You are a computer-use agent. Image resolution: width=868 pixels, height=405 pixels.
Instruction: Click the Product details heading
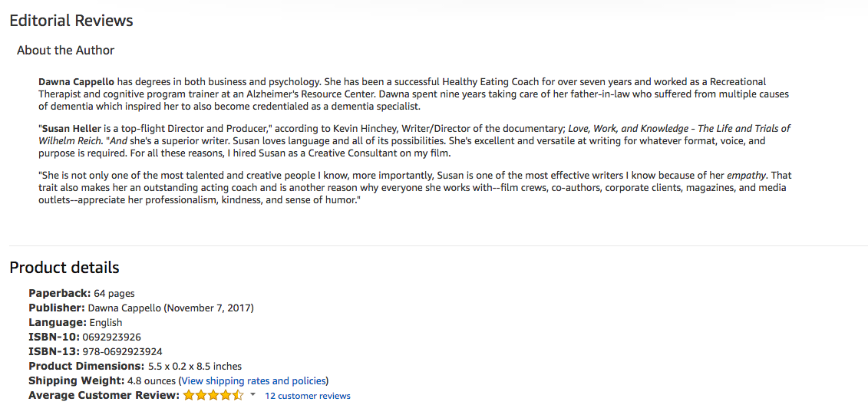coord(64,268)
